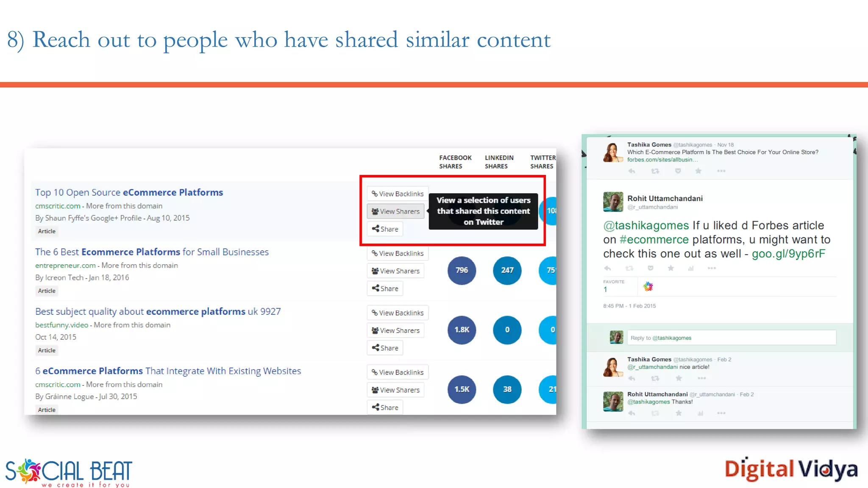Click the 796 Facebook shares circle
Viewport: 868px width, 488px height.
462,270
